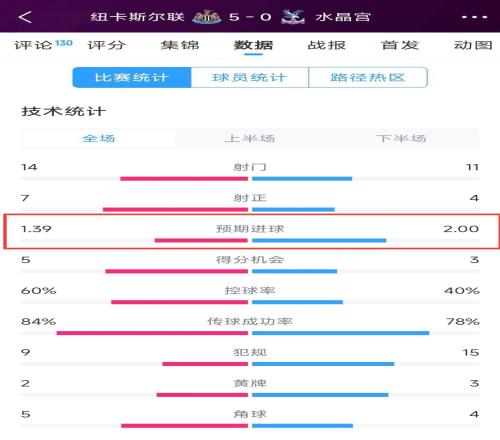
Task: Go to the 战报 match report tab
Action: pyautogui.click(x=327, y=45)
